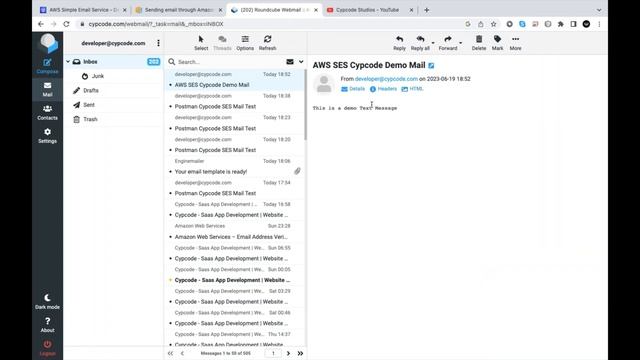The width and height of the screenshot is (640, 360).
Task: Open the More actions menu
Action: click(515, 43)
